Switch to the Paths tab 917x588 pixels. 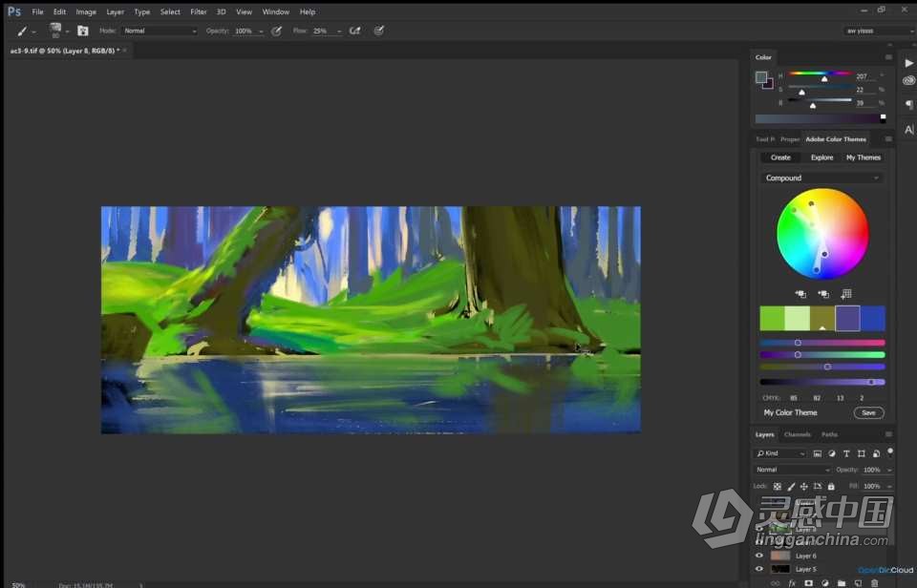click(x=829, y=435)
